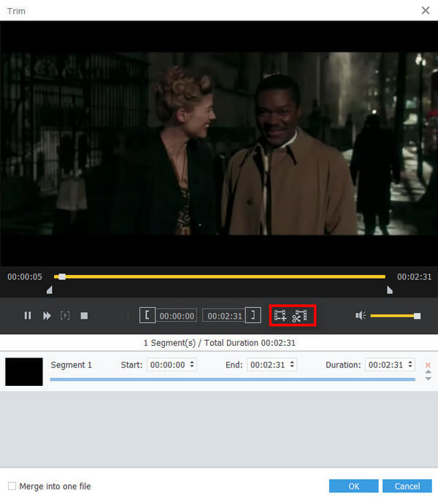Click the set start point bracket icon
Screen dimensions: 438x504
147,315
